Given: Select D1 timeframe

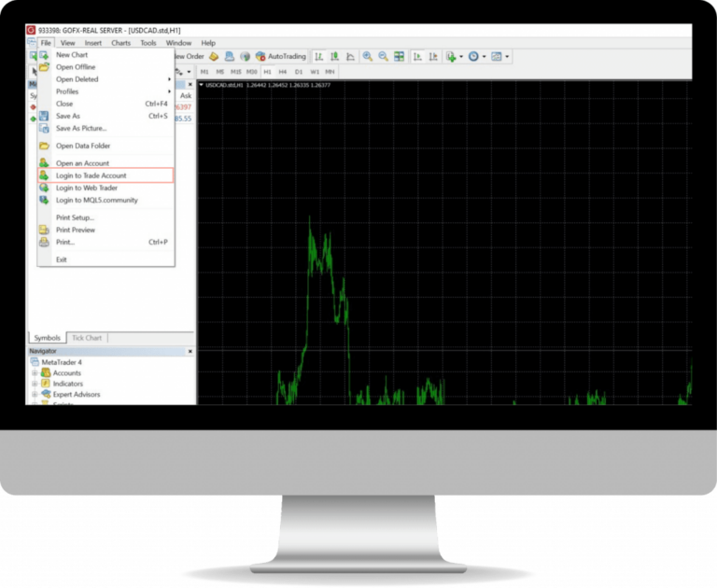Looking at the screenshot, I should point(299,72).
